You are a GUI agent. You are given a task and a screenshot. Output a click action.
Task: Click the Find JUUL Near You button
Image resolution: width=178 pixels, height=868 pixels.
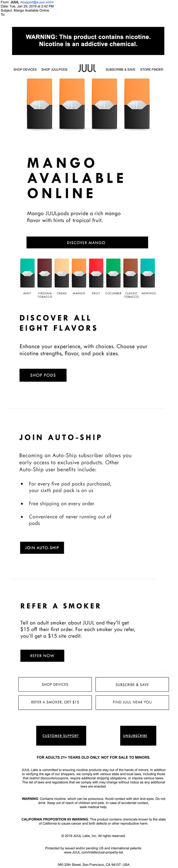(132, 702)
